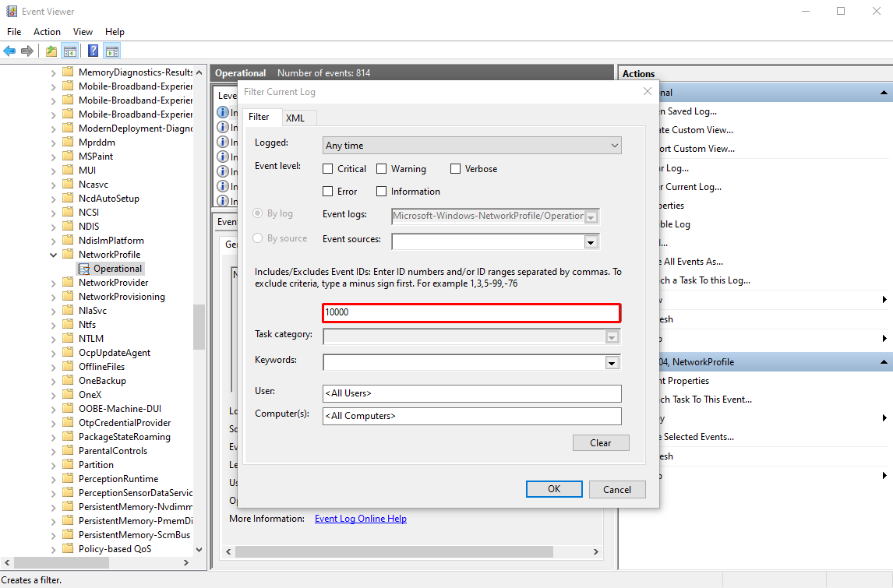Open the Logged time range dropdown
This screenshot has height=588, width=893.
click(x=615, y=145)
